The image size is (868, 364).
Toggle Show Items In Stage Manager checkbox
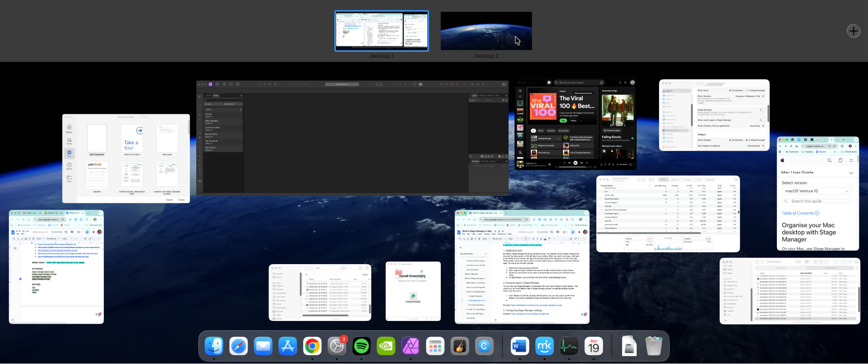[x=747, y=90]
